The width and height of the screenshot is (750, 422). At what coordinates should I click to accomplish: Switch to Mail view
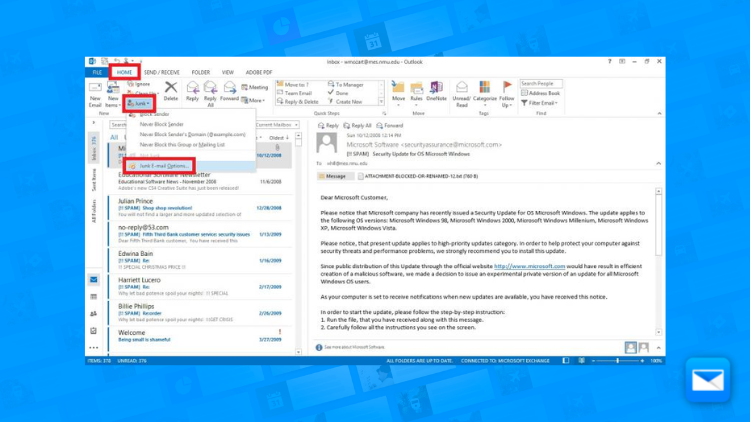coord(94,280)
